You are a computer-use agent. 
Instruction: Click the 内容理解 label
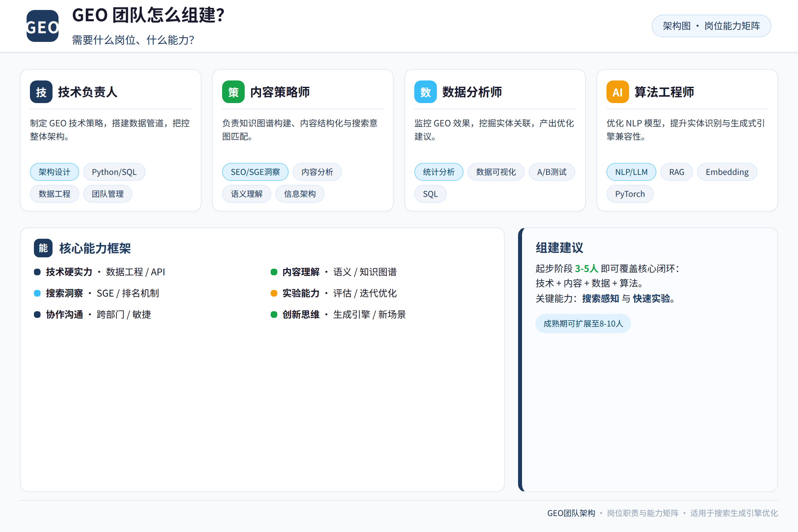point(301,272)
